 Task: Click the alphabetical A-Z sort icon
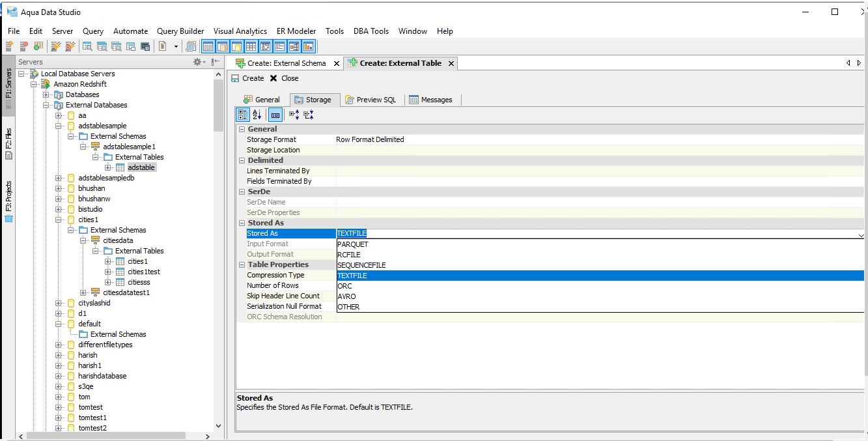coord(257,115)
